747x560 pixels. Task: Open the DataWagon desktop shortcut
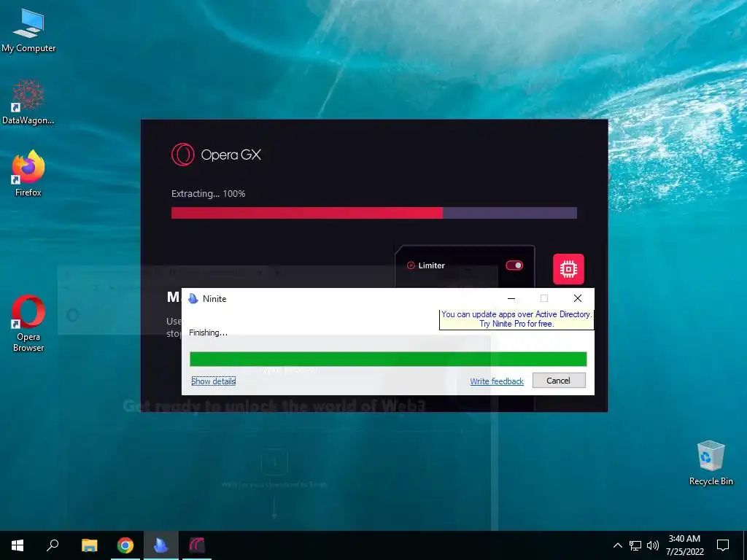coord(28,102)
